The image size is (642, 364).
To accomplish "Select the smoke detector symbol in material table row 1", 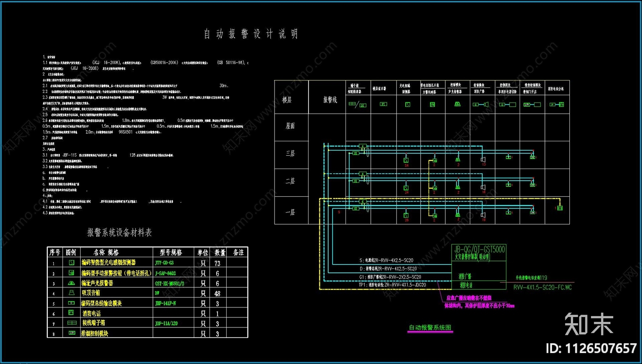I will (72, 262).
